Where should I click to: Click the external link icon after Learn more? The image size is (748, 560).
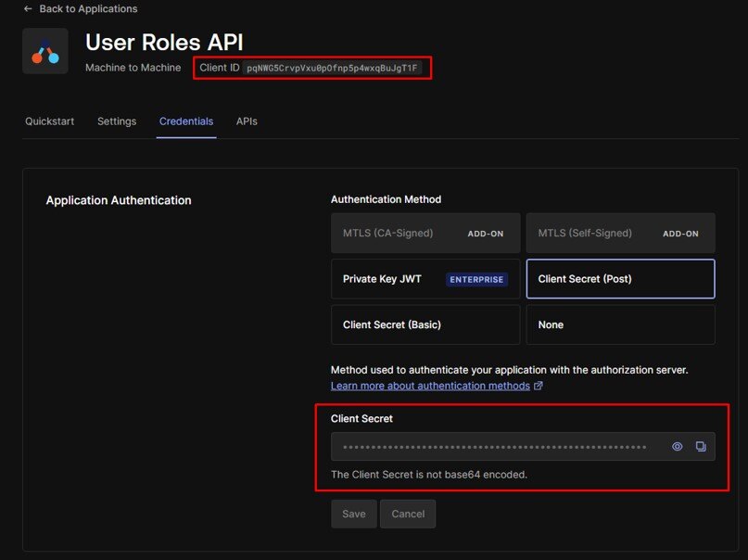[539, 386]
